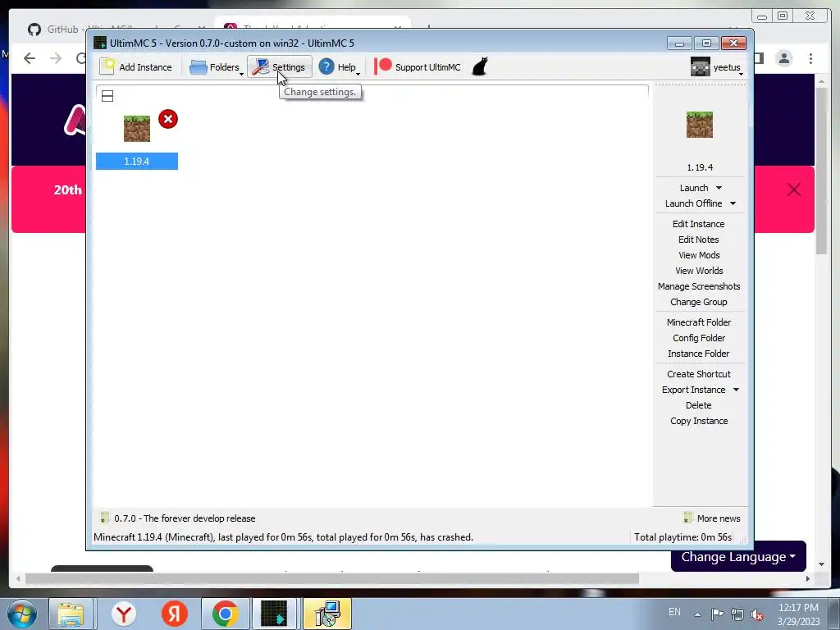840x630 pixels.
Task: Open the 0.7.0 forever develop release news
Action: pyautogui.click(x=185, y=518)
